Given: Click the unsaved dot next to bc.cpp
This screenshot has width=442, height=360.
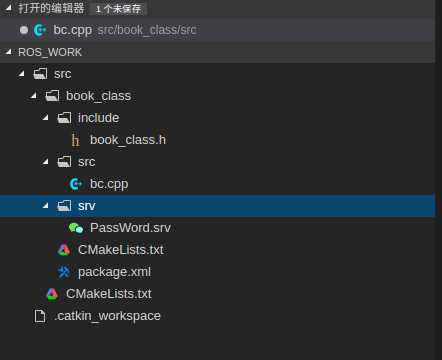Looking at the screenshot, I should pyautogui.click(x=24, y=30).
